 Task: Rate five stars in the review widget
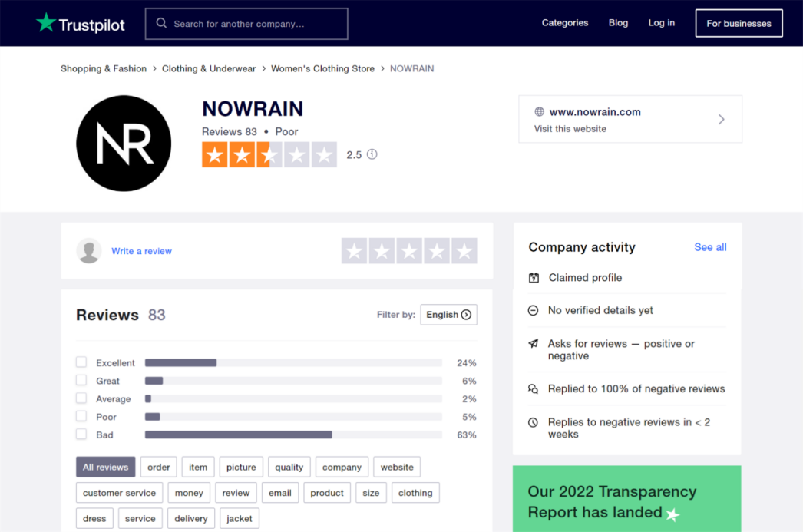tap(464, 251)
